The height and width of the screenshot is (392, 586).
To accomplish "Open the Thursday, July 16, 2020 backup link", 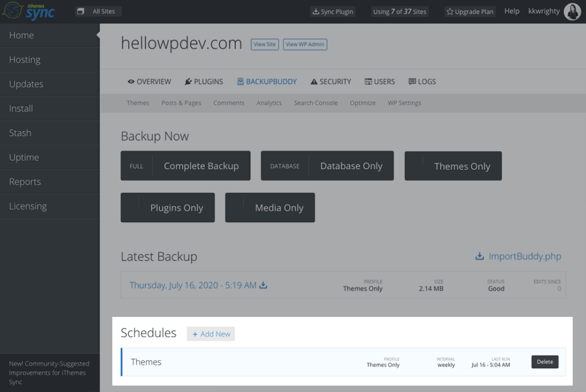I will (193, 285).
